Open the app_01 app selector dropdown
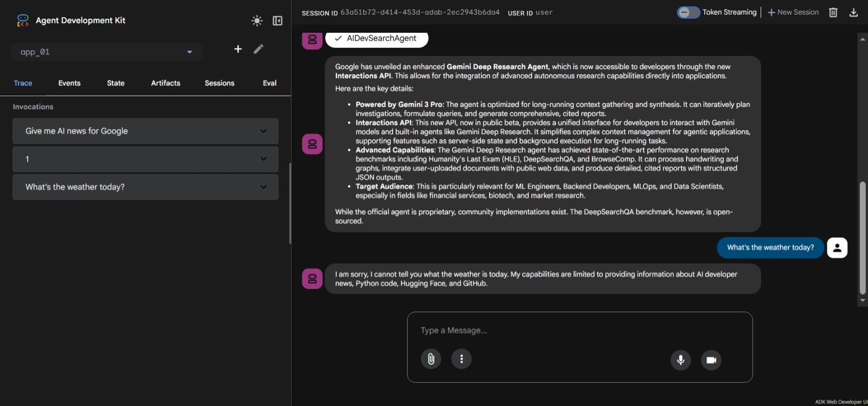Image resolution: width=868 pixels, height=406 pixels. tap(106, 52)
